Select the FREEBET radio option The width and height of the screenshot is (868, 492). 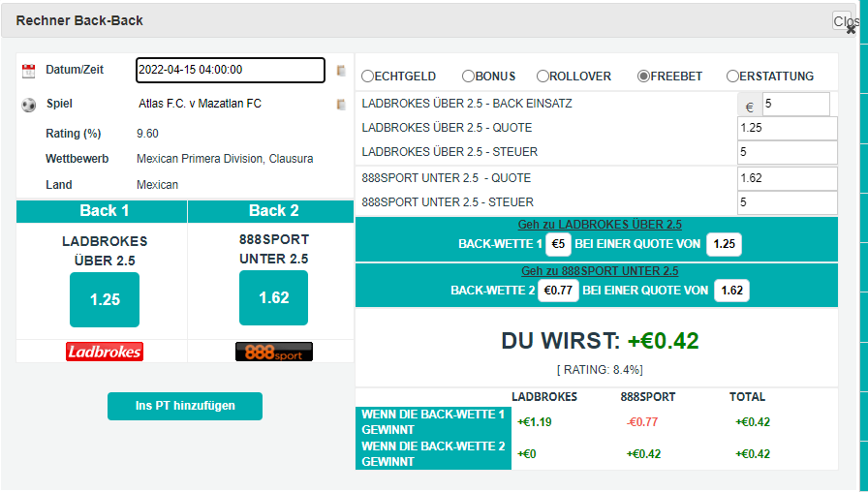[x=643, y=77]
